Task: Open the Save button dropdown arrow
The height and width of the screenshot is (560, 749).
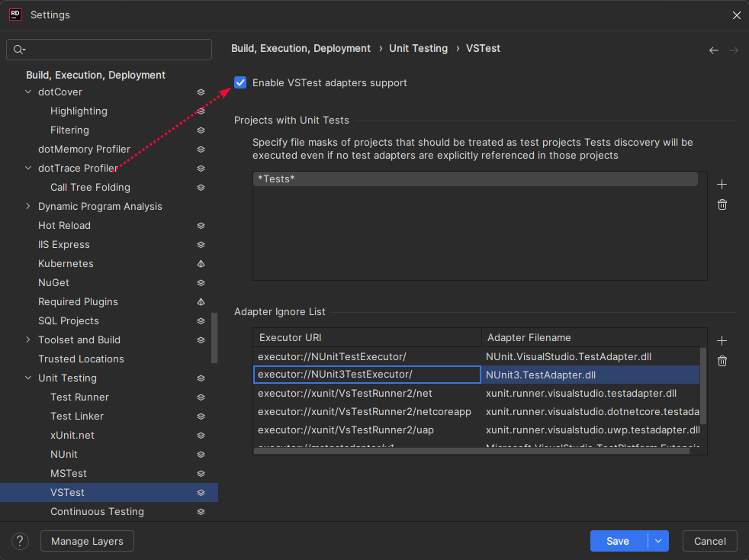Action: 657,541
